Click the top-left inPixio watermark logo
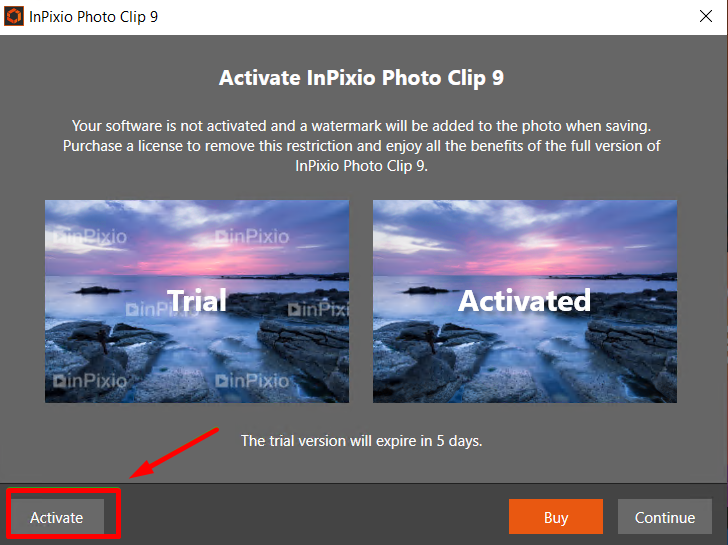Viewport: 728px width, 545px height. pyautogui.click(x=89, y=237)
